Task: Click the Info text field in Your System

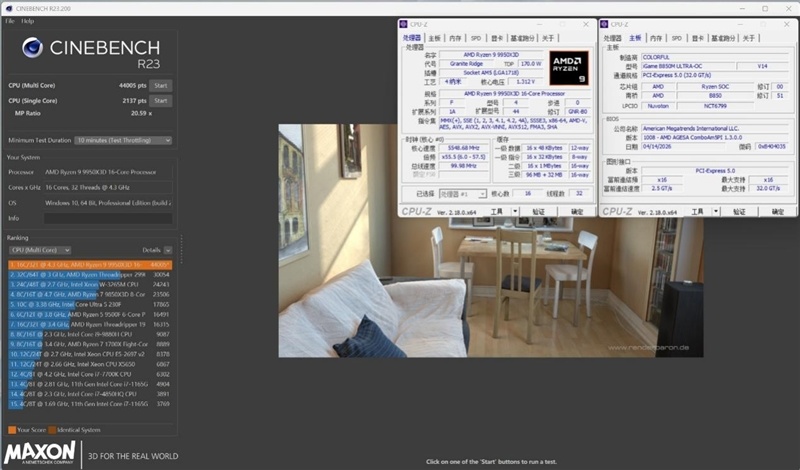Action: pyautogui.click(x=108, y=218)
